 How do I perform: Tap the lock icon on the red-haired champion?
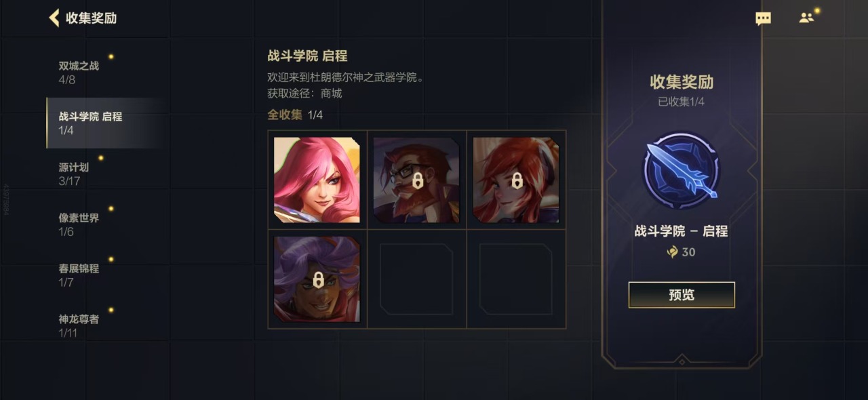(x=517, y=181)
